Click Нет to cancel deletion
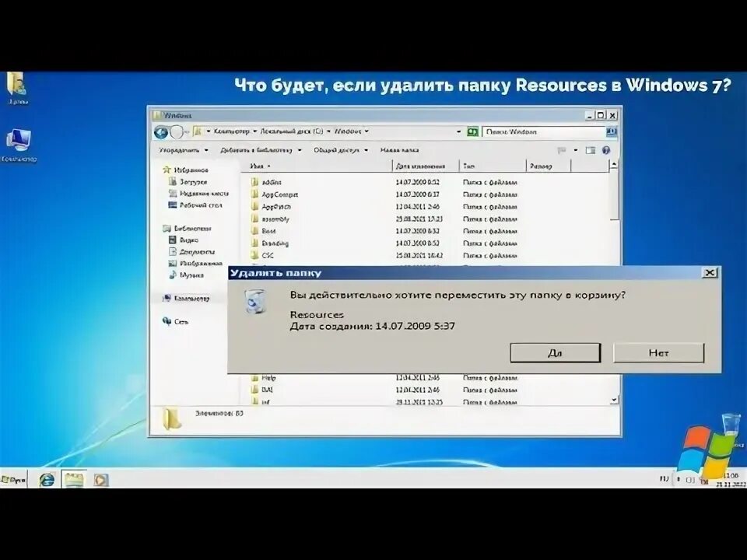This screenshot has height=560, width=747. 658,353
